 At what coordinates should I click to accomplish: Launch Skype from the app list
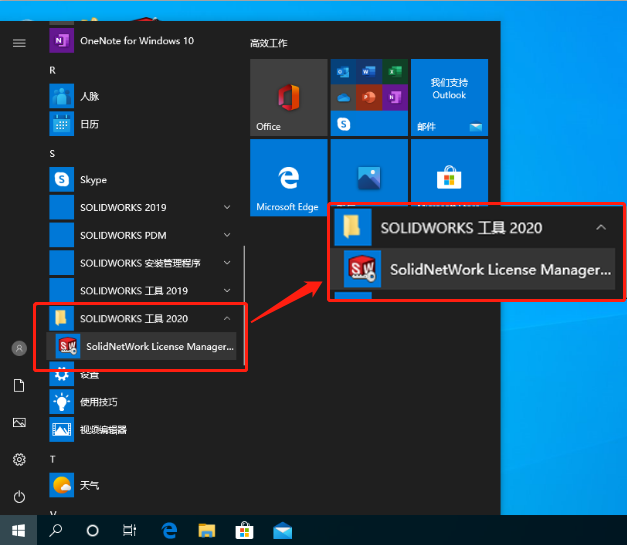pos(61,179)
